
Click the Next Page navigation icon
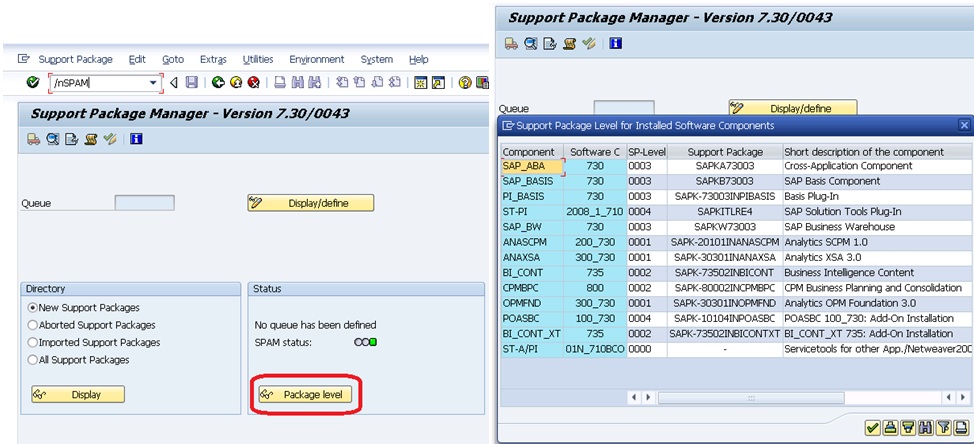coord(376,82)
